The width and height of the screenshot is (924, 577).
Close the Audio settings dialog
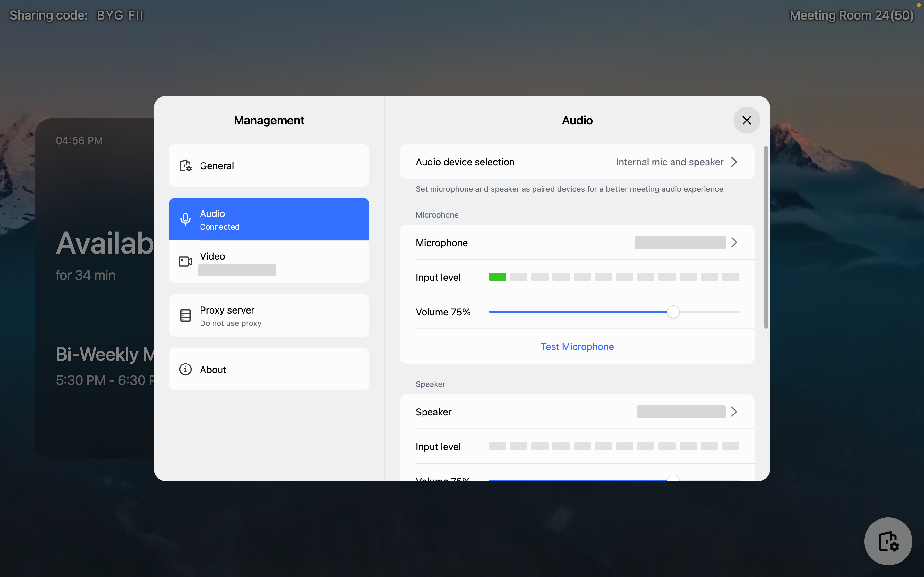coord(747,120)
